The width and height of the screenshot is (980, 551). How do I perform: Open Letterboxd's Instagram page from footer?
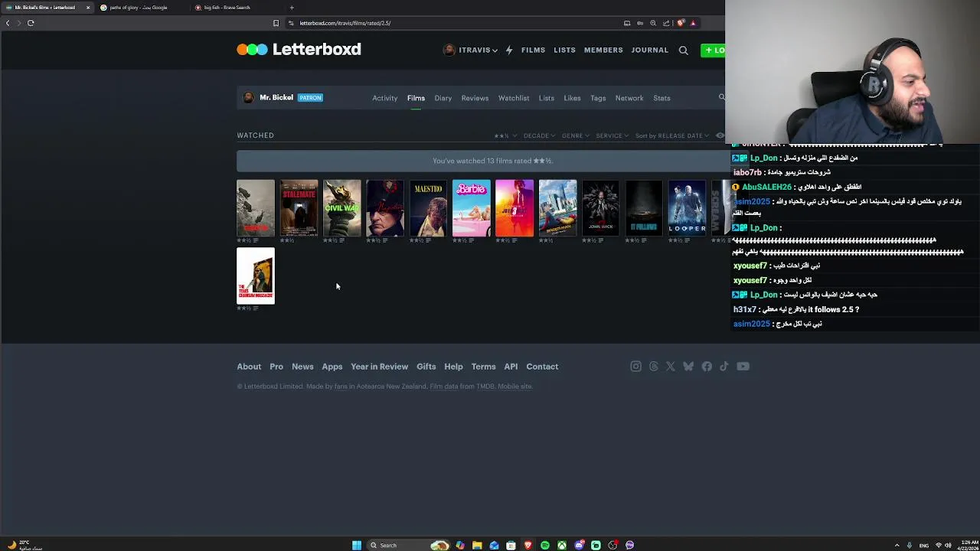[635, 367]
